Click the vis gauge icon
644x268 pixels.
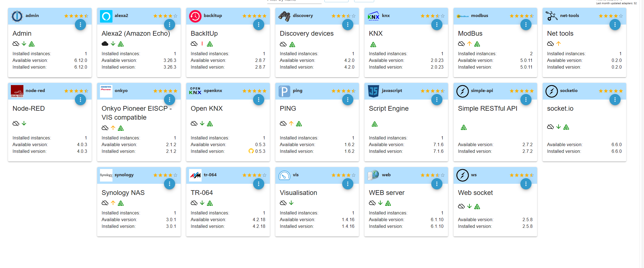pyautogui.click(x=284, y=175)
